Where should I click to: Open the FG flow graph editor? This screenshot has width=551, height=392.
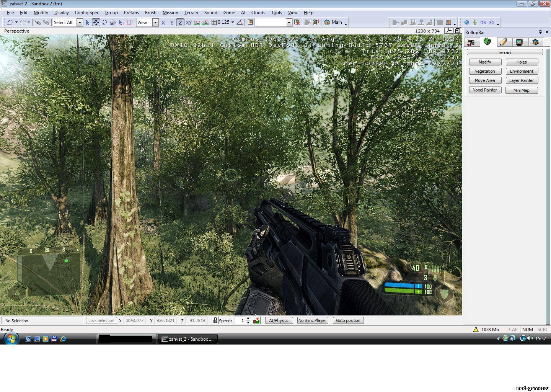point(492,23)
